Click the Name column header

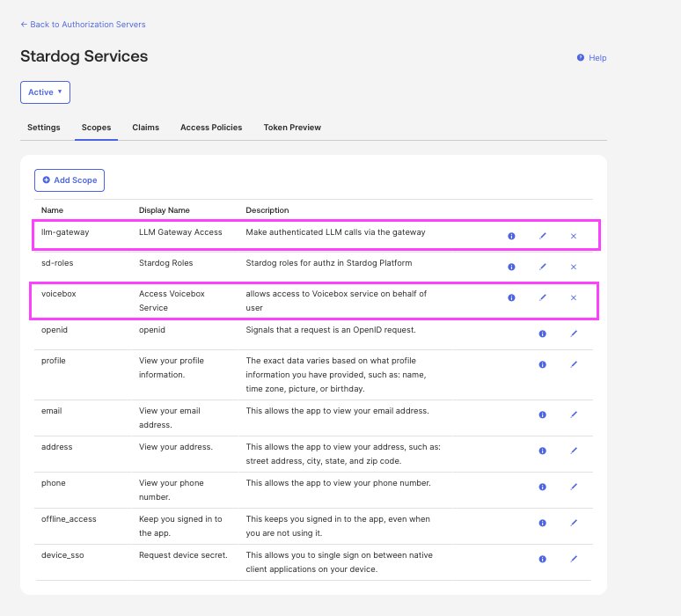point(52,210)
